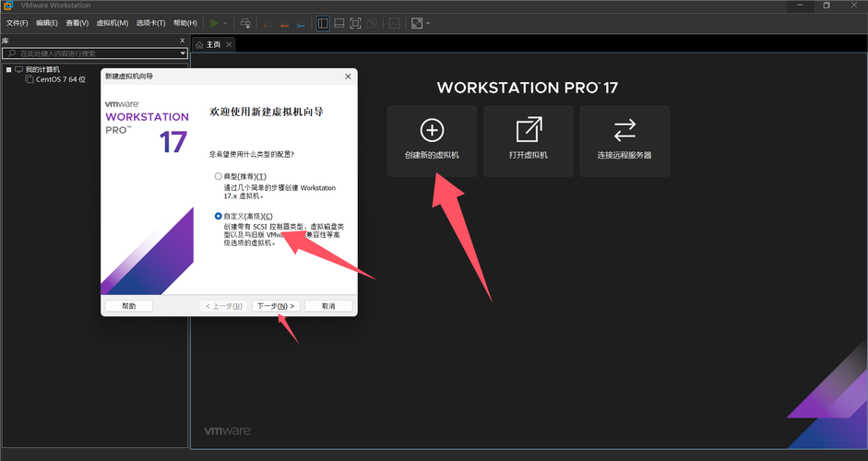Collapse the 我的计算机 tree node
Image resolution: width=868 pixels, height=461 pixels.
(9, 69)
